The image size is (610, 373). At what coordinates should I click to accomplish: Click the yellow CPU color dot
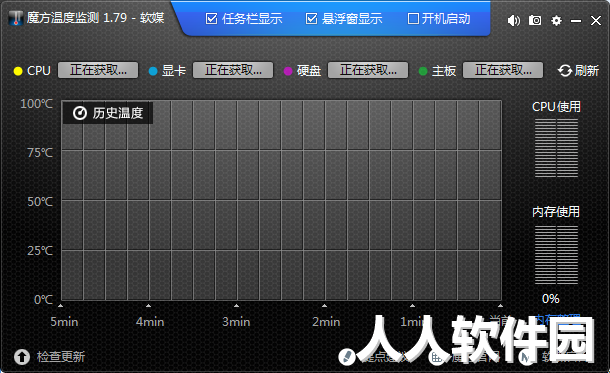click(18, 71)
